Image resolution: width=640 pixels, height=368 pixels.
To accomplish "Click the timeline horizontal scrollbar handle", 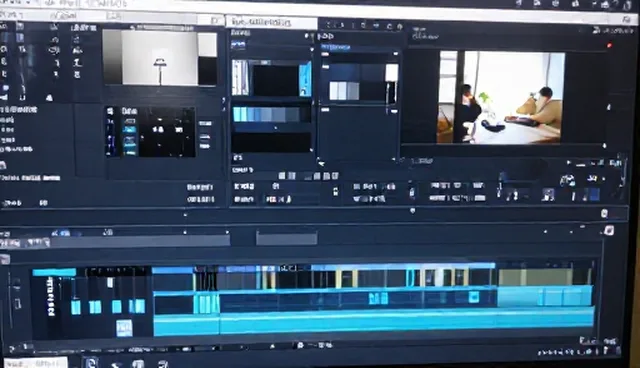I will pyautogui.click(x=287, y=238).
